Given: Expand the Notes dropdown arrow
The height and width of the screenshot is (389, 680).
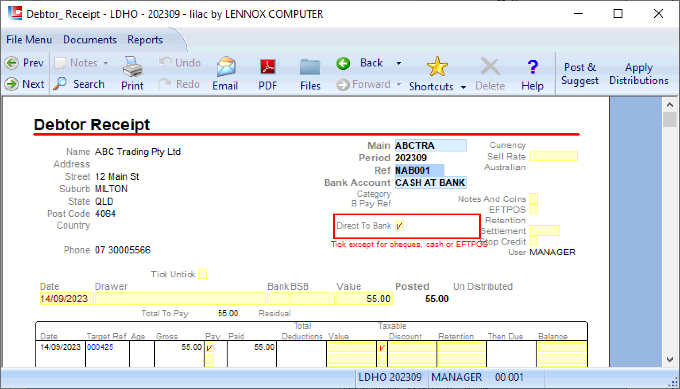Looking at the screenshot, I should [x=105, y=63].
